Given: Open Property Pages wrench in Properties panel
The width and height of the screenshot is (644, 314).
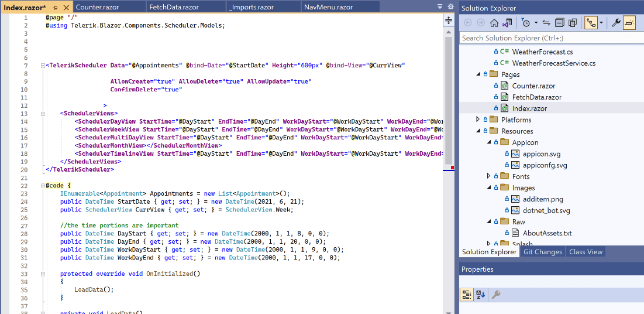Looking at the screenshot, I should coord(496,294).
